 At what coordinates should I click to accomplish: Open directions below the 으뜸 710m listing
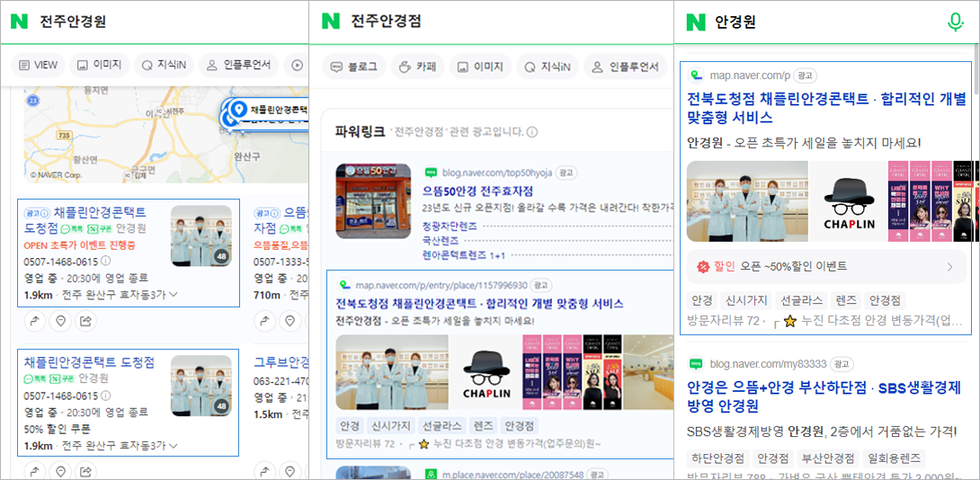(x=264, y=321)
